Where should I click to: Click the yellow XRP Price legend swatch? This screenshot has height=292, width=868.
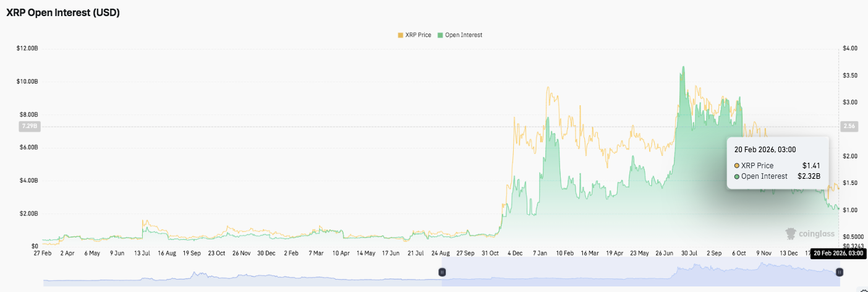[x=400, y=35]
